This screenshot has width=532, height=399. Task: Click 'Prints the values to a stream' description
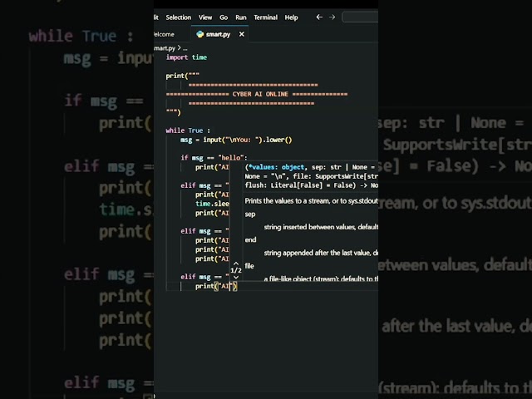pyautogui.click(x=312, y=201)
